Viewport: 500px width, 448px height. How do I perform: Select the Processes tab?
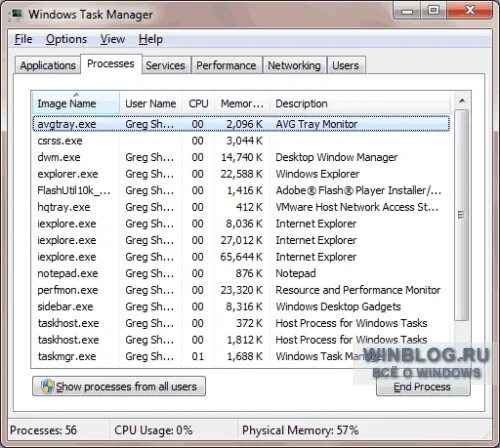(x=111, y=64)
